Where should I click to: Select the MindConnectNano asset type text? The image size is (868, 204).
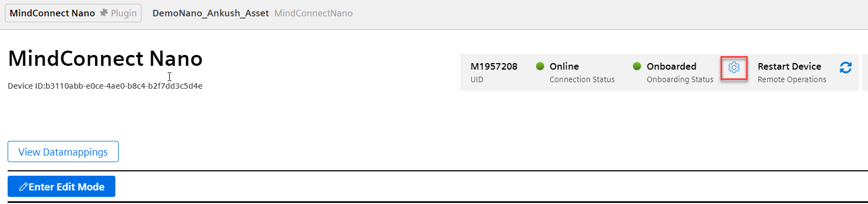click(x=313, y=13)
